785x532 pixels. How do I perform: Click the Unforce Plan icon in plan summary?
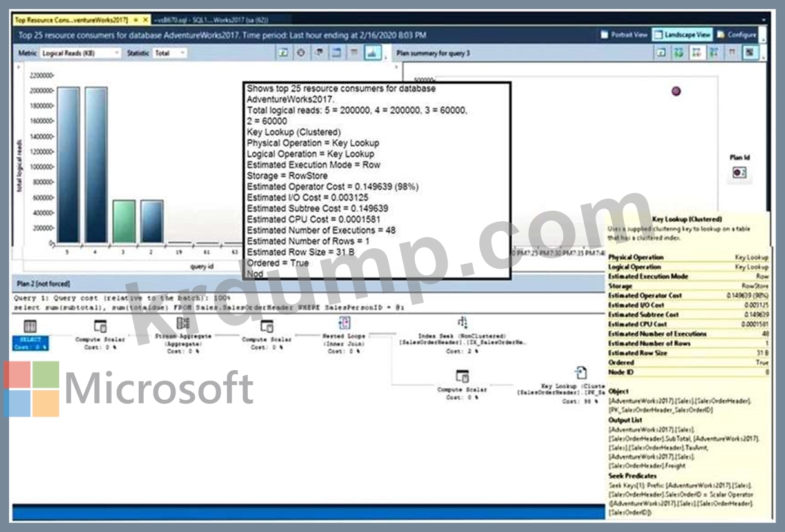click(696, 54)
